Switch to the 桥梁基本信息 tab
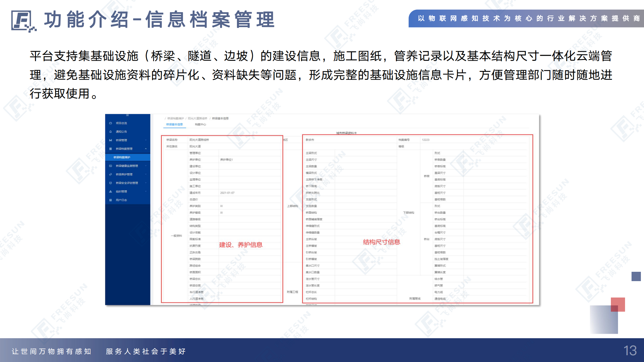Viewport: 644px width, 362px height. [174, 124]
